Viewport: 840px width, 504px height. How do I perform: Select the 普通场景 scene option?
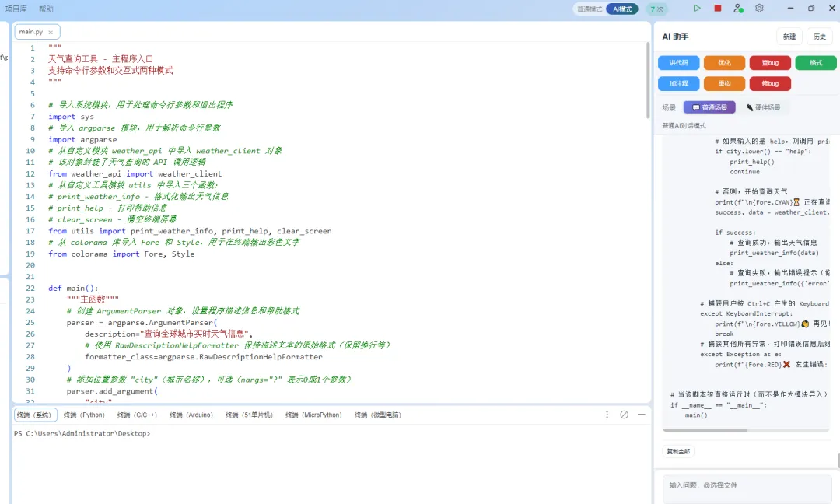point(709,107)
